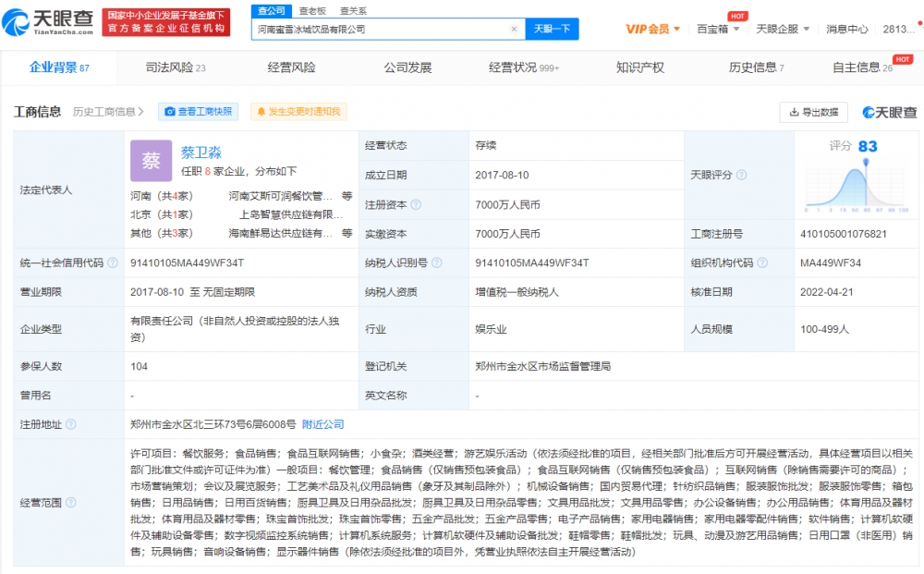Select 登记机关 value 郑州市金水区市场监督管理局
Viewport: 924px width, 574px height.
tap(542, 367)
